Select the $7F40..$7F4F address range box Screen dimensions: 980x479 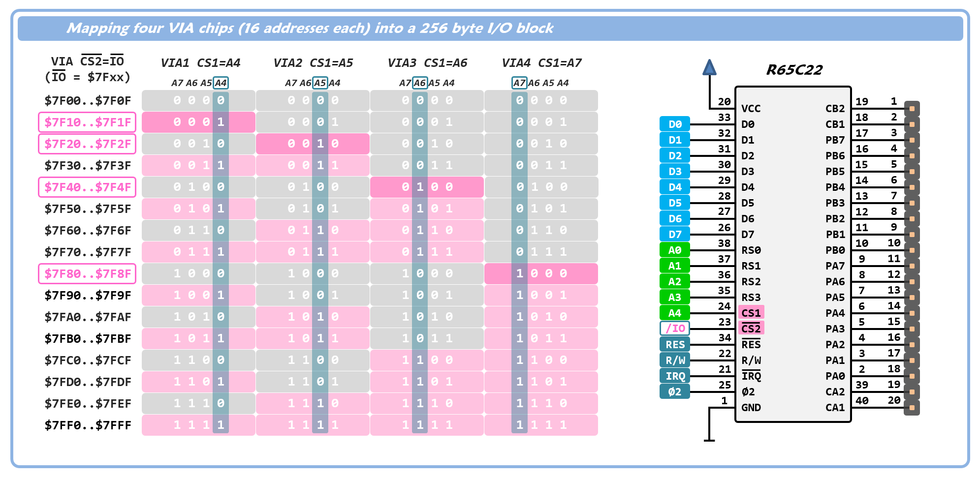(87, 187)
